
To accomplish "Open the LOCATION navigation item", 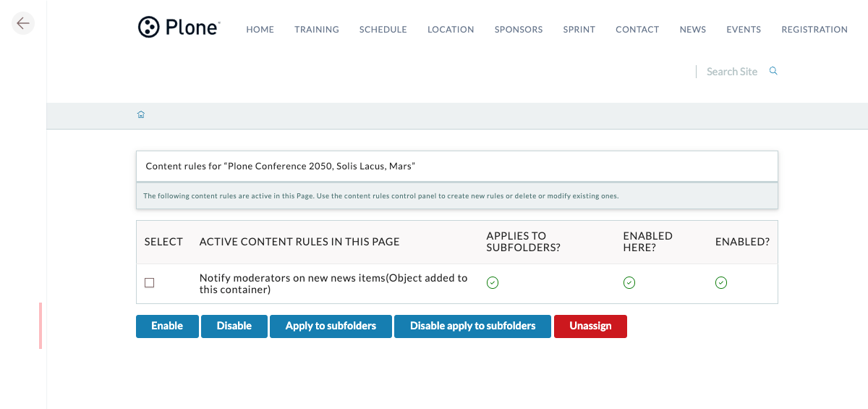I will pos(451,30).
